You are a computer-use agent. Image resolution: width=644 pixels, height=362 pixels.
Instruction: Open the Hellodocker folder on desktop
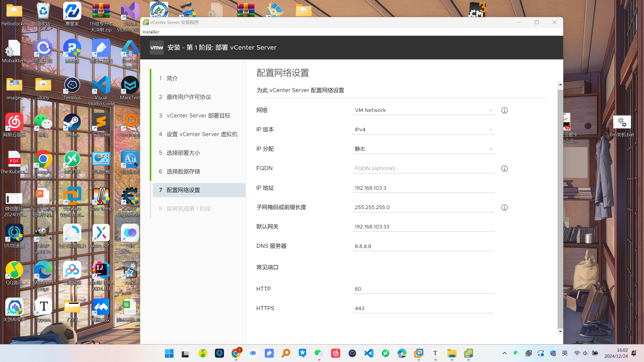point(14,15)
